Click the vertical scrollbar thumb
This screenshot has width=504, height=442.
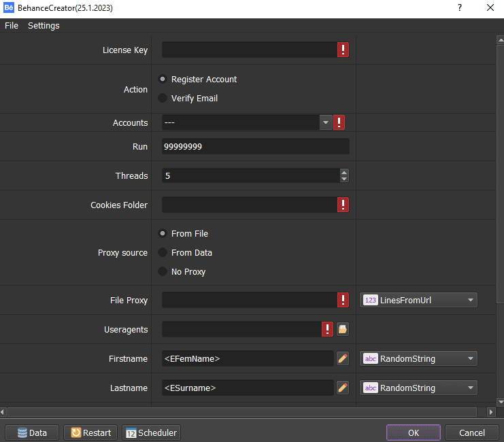[x=501, y=173]
